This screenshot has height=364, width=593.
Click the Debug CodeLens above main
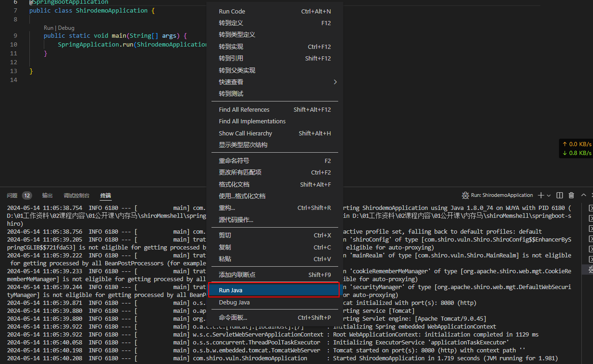pyautogui.click(x=66, y=28)
